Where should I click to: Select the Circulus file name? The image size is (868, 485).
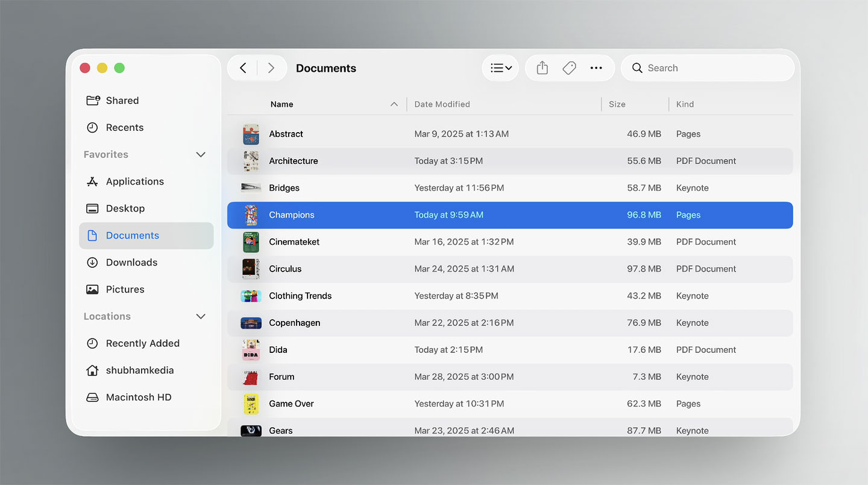(x=285, y=269)
